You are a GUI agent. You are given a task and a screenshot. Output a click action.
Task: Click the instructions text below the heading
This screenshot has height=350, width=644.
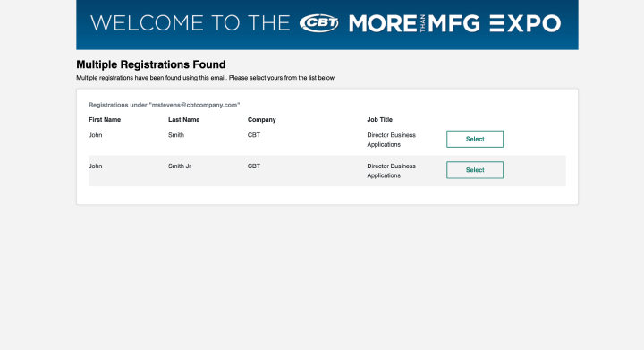[x=206, y=78]
